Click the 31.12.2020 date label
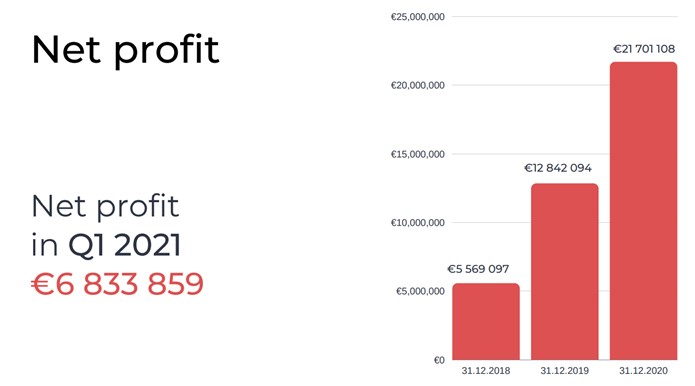 644,371
